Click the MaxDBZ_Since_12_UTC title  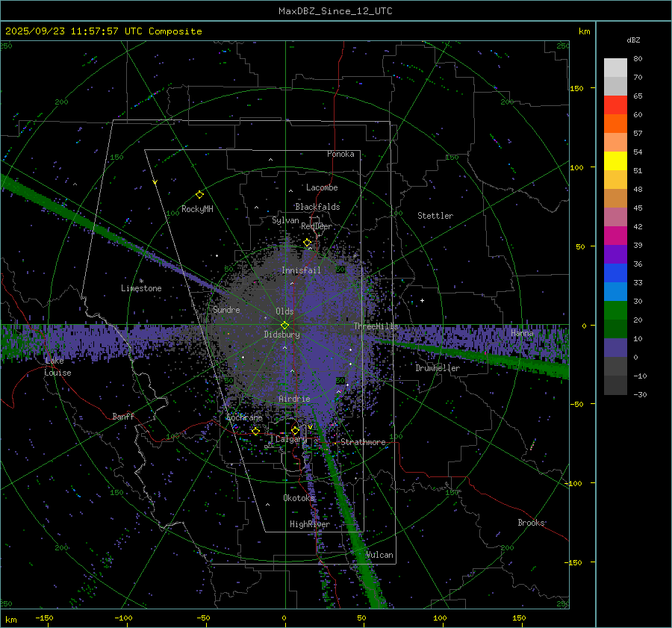click(335, 11)
